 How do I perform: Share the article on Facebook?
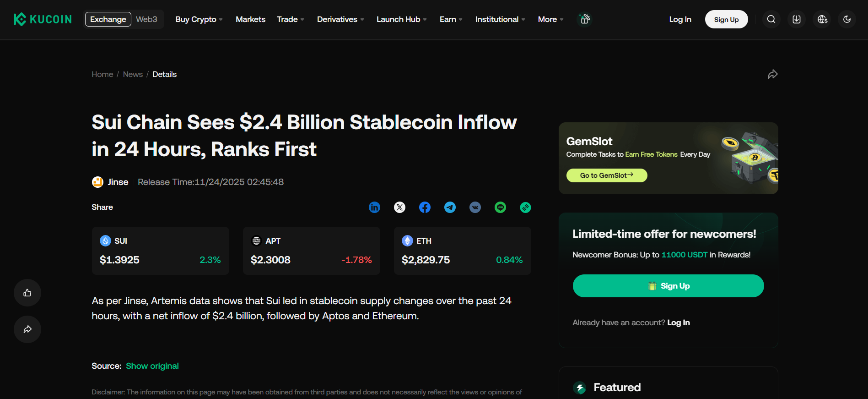click(425, 207)
